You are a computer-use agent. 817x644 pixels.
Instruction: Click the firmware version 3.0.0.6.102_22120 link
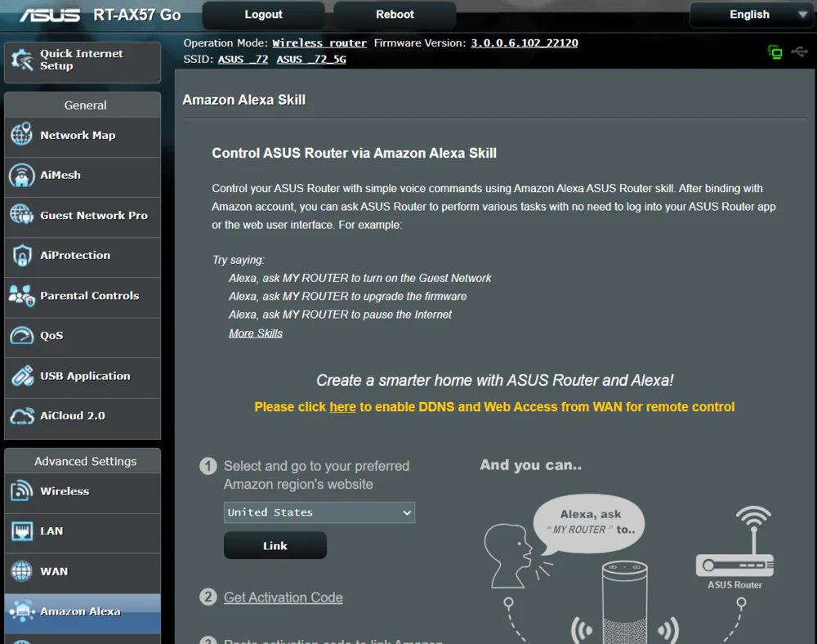click(525, 42)
